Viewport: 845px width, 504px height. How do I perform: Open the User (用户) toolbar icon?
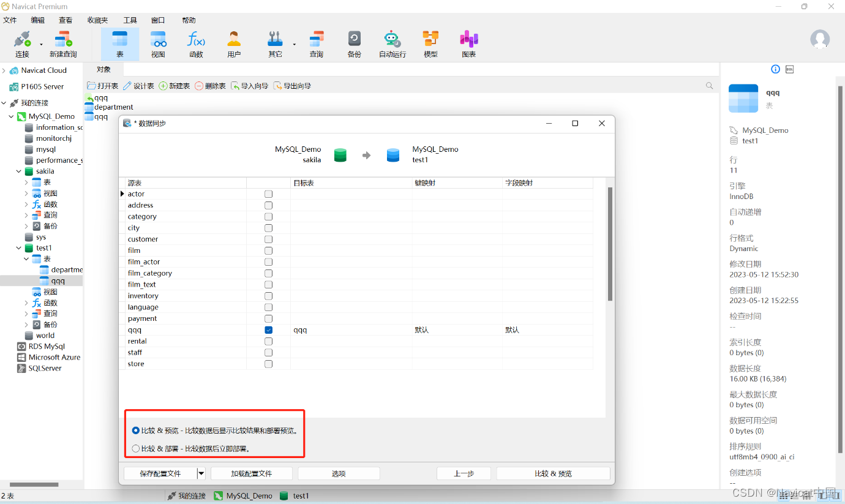[234, 43]
